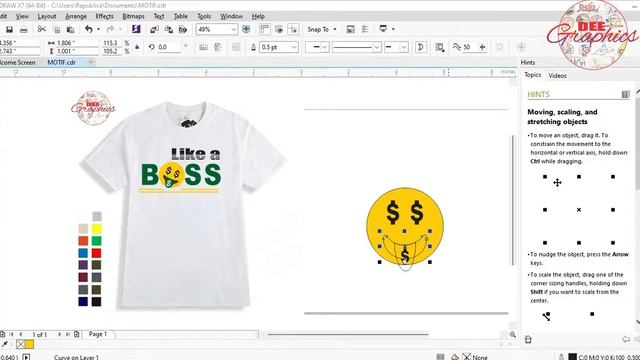
Task: Select the Page 1 tab
Action: click(98, 334)
